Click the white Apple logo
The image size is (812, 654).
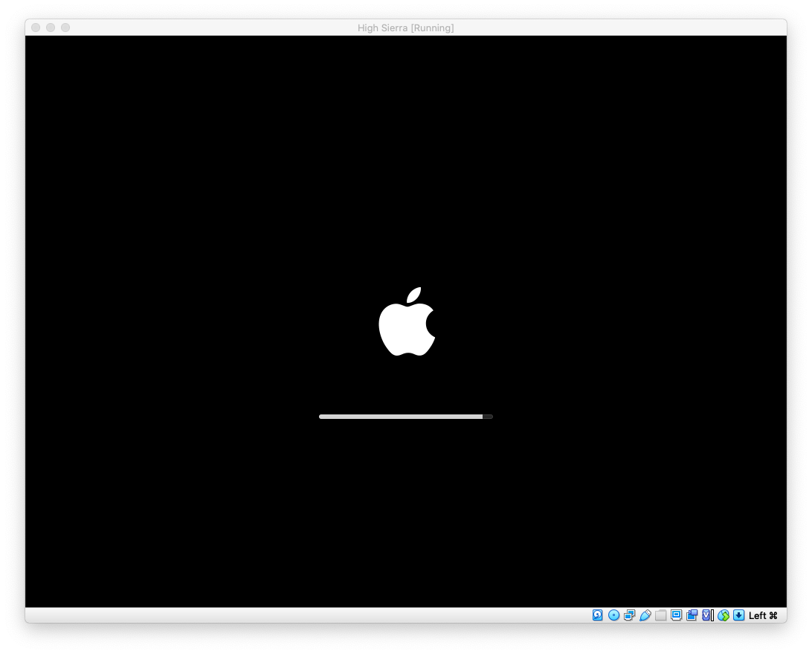406,324
